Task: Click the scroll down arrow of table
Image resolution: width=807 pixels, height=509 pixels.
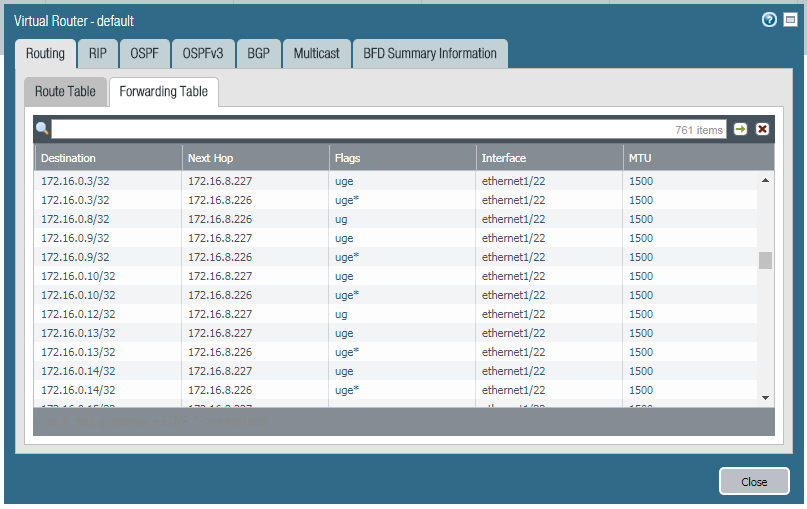Action: [x=766, y=397]
